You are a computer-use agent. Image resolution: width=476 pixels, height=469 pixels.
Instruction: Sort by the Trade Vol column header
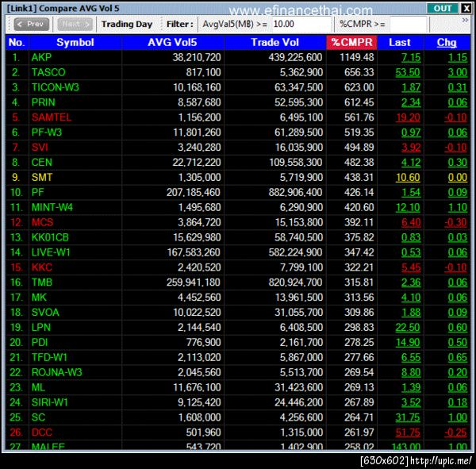(x=275, y=43)
